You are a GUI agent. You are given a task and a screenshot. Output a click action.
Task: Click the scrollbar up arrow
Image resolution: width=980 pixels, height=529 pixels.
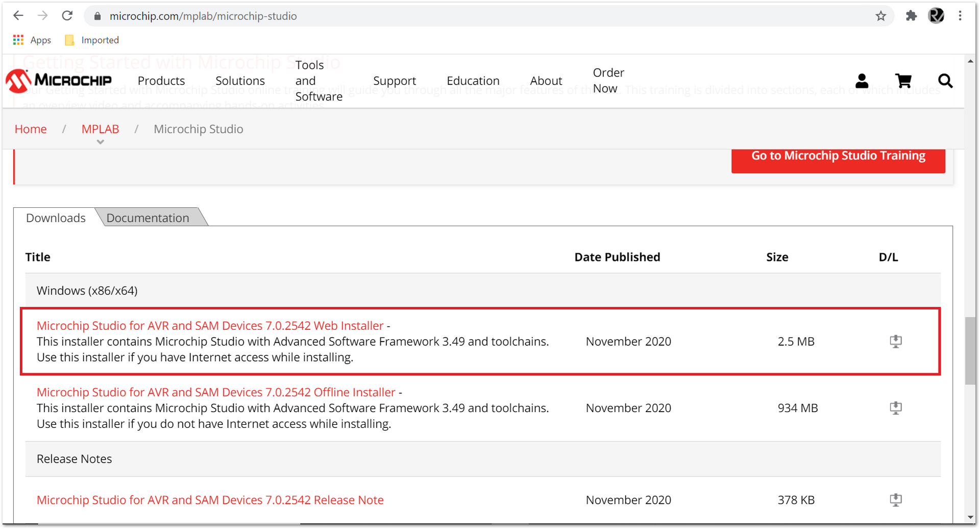click(970, 61)
